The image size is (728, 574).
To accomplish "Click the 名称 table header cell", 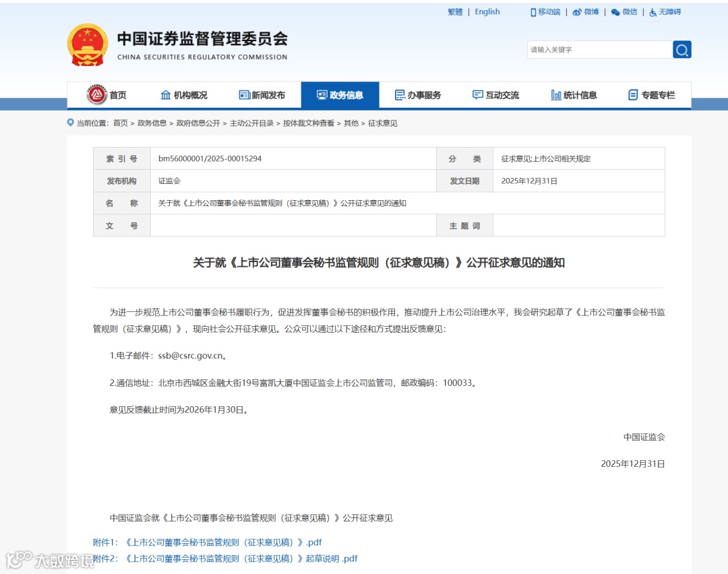I will (121, 203).
